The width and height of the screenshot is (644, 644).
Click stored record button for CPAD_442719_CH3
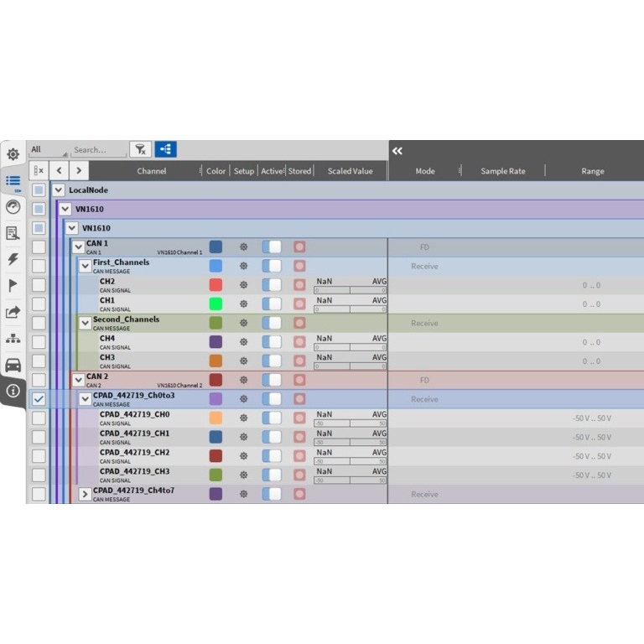299,475
